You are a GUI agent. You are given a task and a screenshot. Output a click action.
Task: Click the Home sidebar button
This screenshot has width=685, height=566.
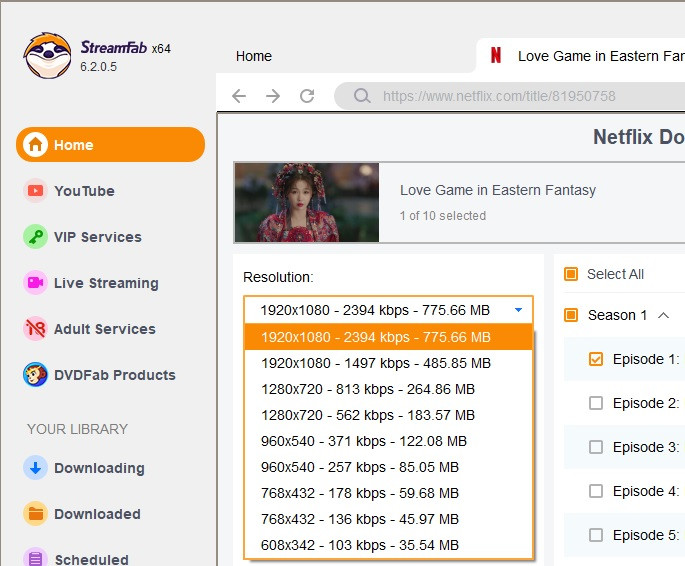click(x=110, y=145)
